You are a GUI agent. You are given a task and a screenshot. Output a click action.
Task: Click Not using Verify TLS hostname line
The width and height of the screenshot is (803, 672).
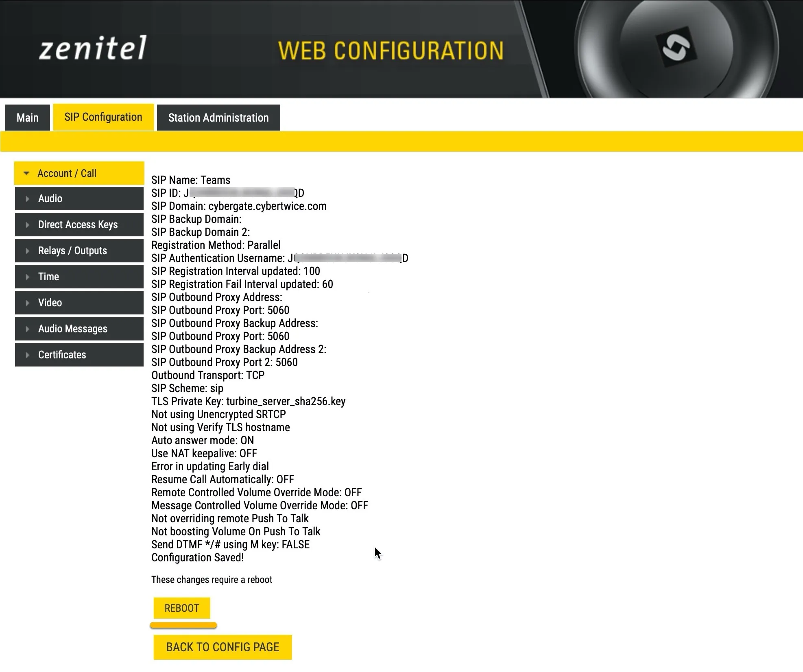point(220,428)
